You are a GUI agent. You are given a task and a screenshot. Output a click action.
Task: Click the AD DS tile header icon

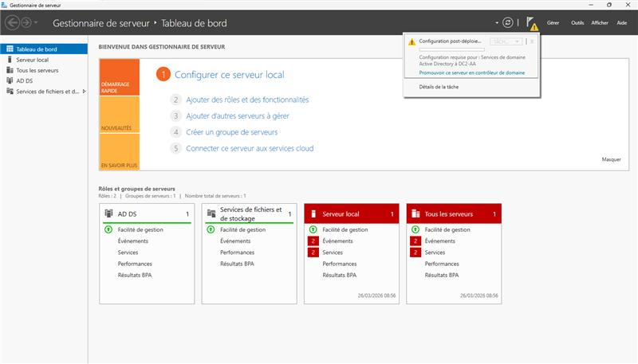click(x=108, y=213)
